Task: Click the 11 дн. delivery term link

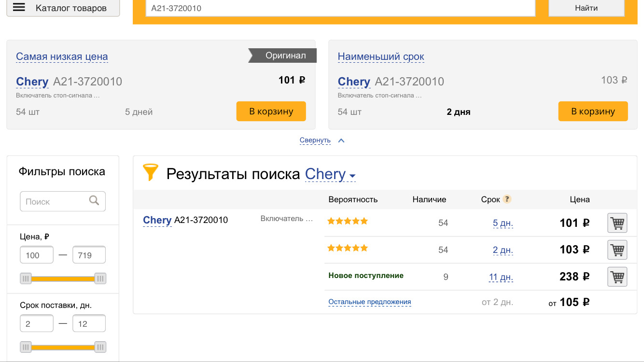Action: click(x=501, y=277)
